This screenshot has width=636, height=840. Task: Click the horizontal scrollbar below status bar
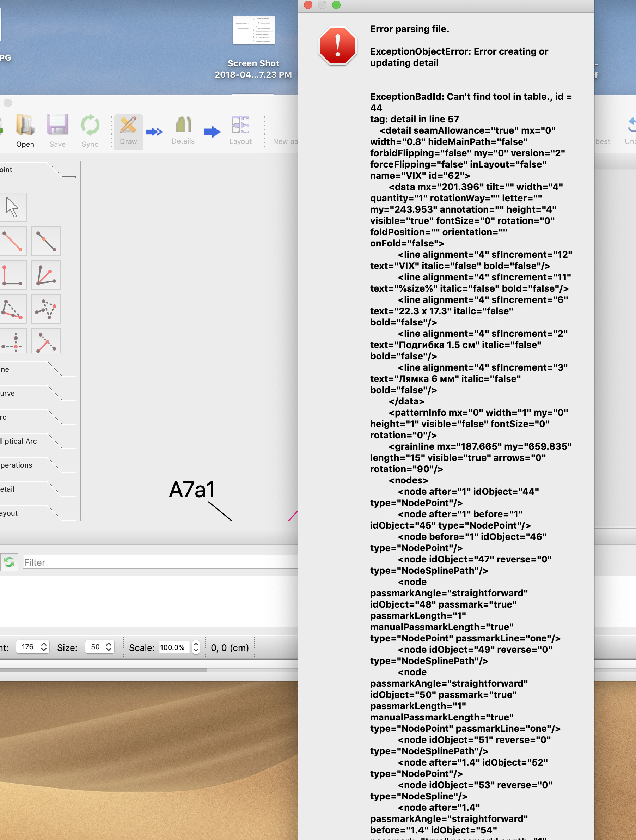pos(103,670)
